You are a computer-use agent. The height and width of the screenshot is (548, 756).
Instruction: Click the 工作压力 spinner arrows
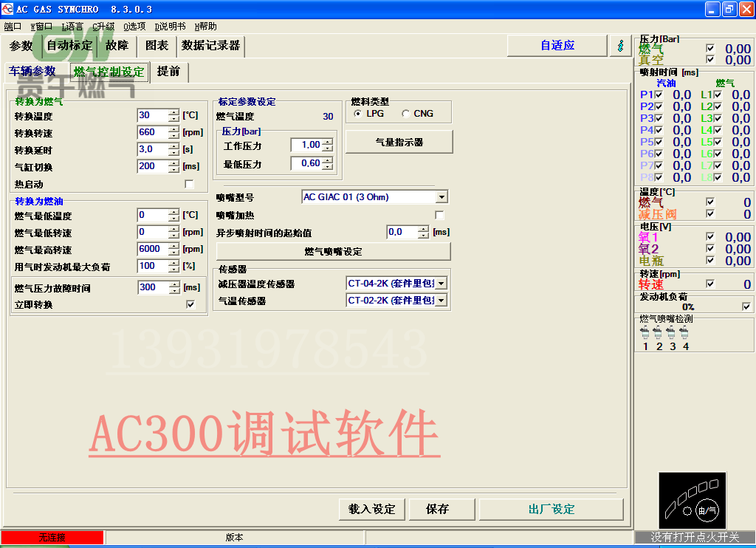click(x=327, y=145)
